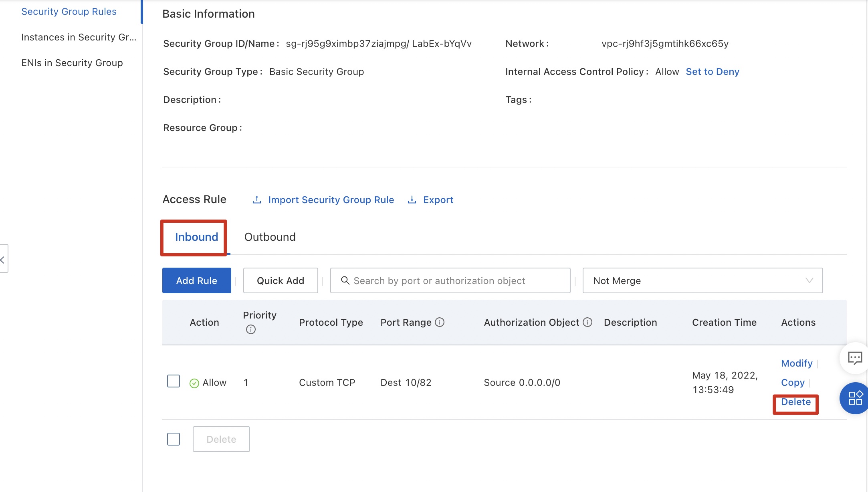
Task: Open ENIs in Security Group
Action: pyautogui.click(x=72, y=63)
